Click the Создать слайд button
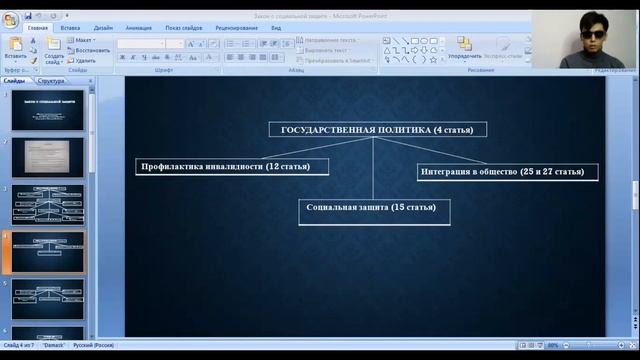This screenshot has width=640, height=360. [x=54, y=51]
